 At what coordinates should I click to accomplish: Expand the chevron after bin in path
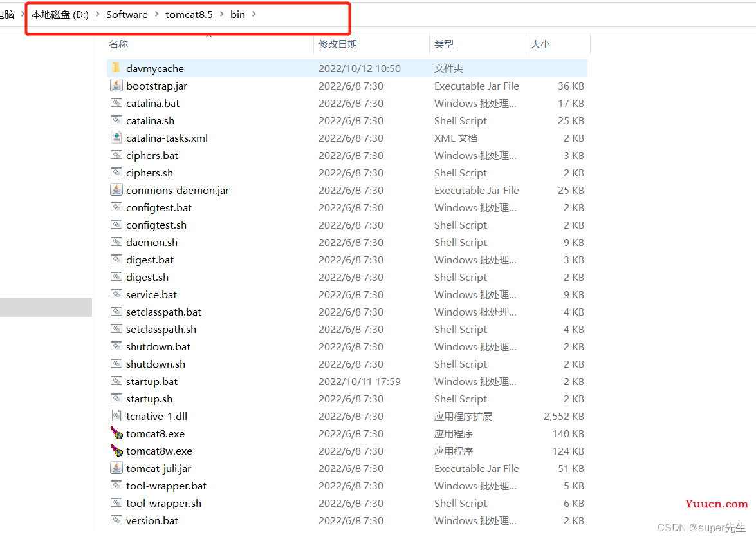(x=254, y=14)
